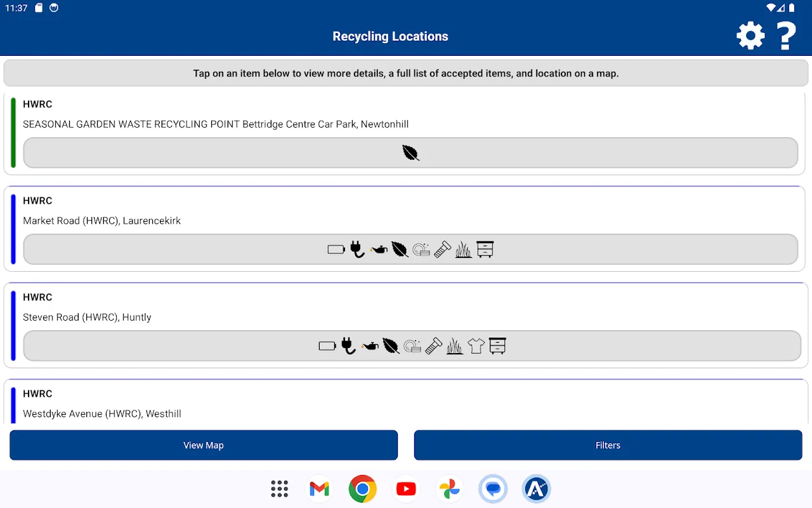Open the Filters button
The width and height of the screenshot is (812, 508).
tap(608, 445)
